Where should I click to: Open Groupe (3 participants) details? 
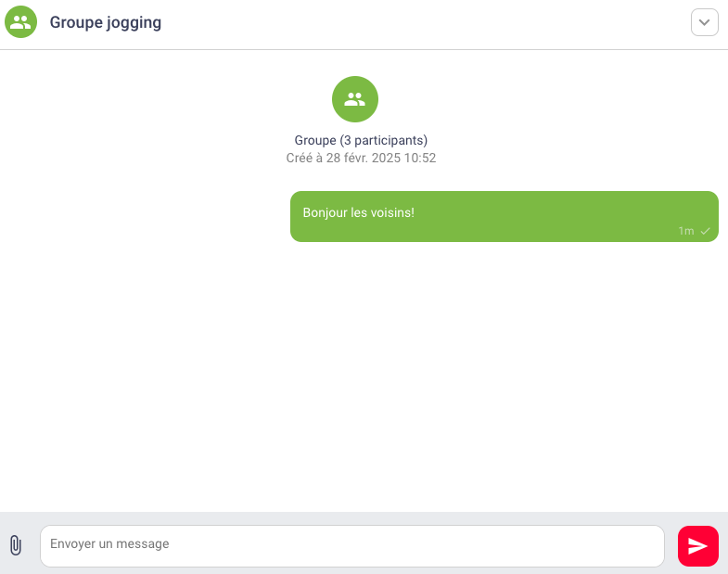361,140
